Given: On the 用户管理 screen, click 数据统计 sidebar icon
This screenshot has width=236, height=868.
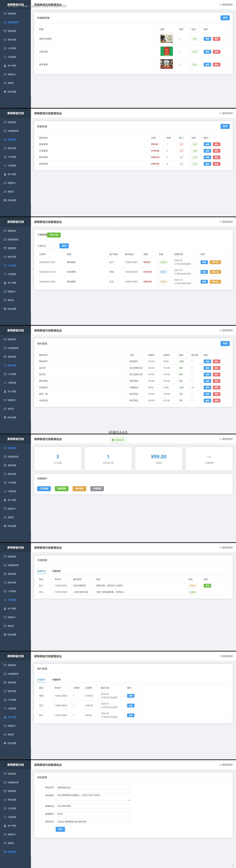Looking at the screenshot, I should pyautogui.click(x=5, y=726).
